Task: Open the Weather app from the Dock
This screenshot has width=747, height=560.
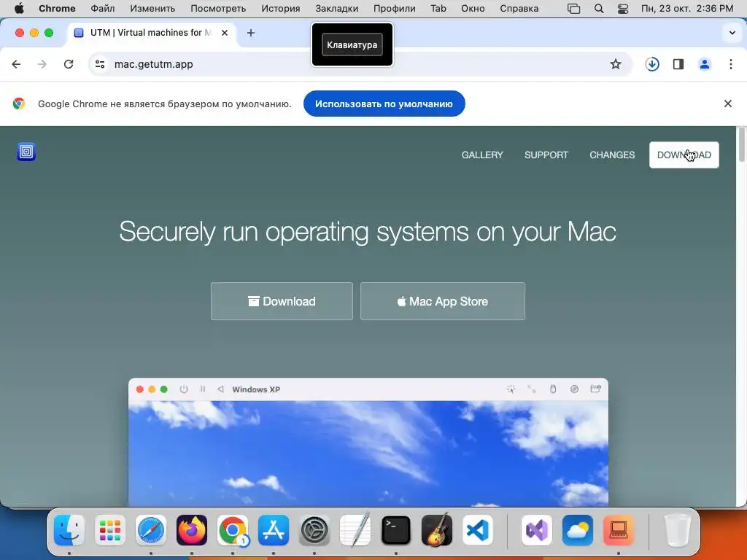Action: click(578, 530)
